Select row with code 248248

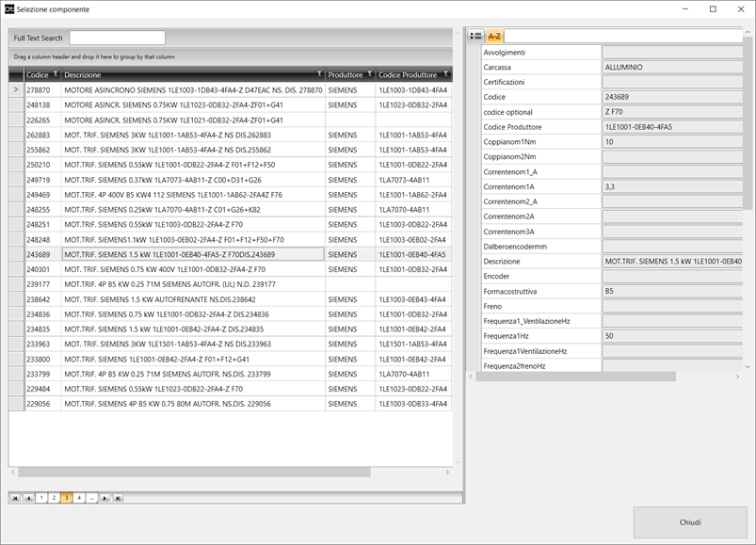pyautogui.click(x=230, y=239)
